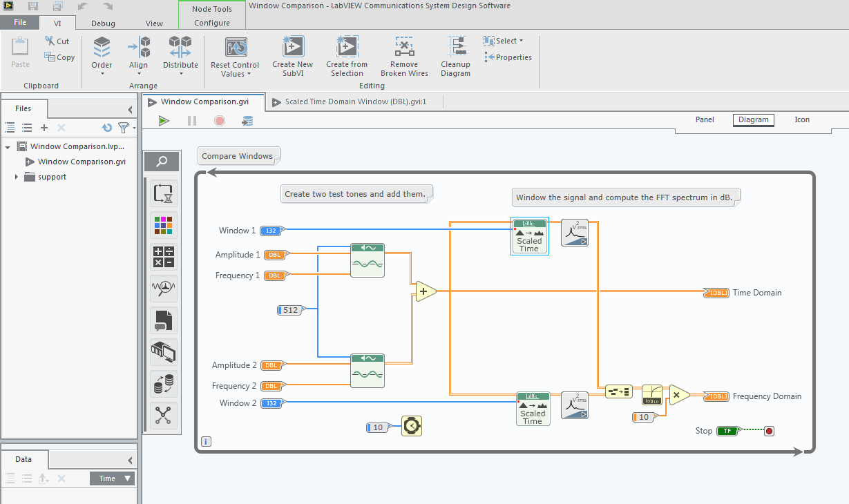Open the File menu
This screenshot has height=504, width=849.
click(20, 22)
